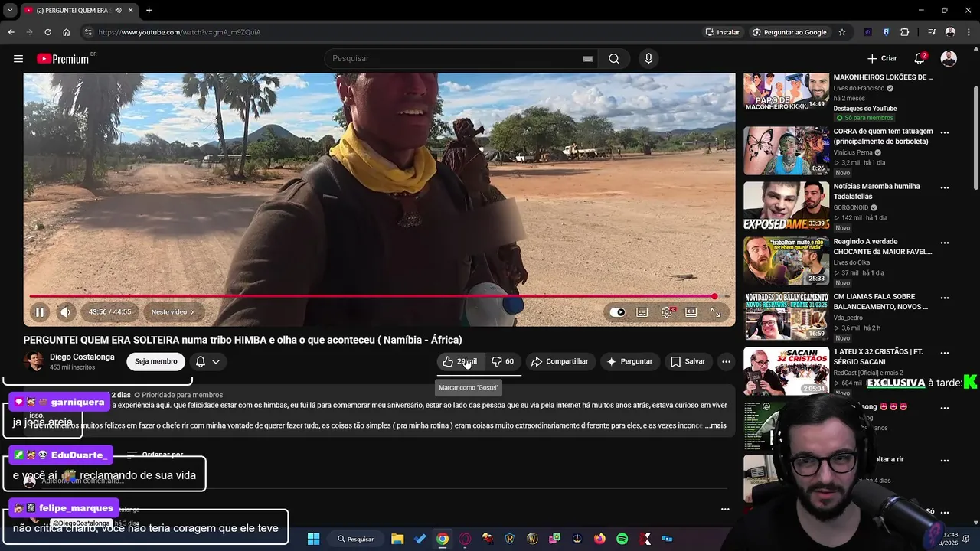
Task: Open the on-screen keyboard in search box
Action: pyautogui.click(x=587, y=59)
